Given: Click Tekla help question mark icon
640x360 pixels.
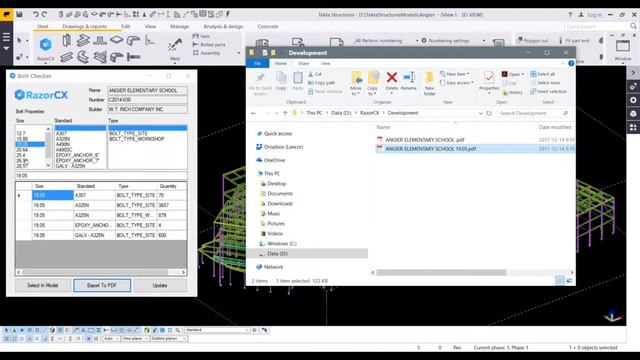Looking at the screenshot, I should 570,14.
